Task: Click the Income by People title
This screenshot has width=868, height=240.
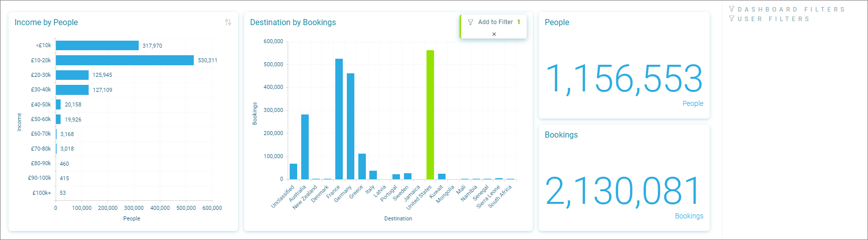Action: 46,22
